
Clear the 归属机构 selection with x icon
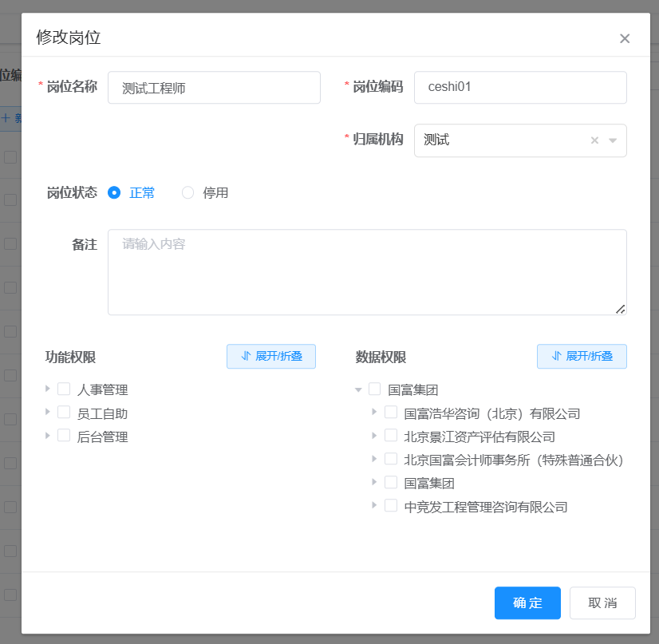click(594, 140)
